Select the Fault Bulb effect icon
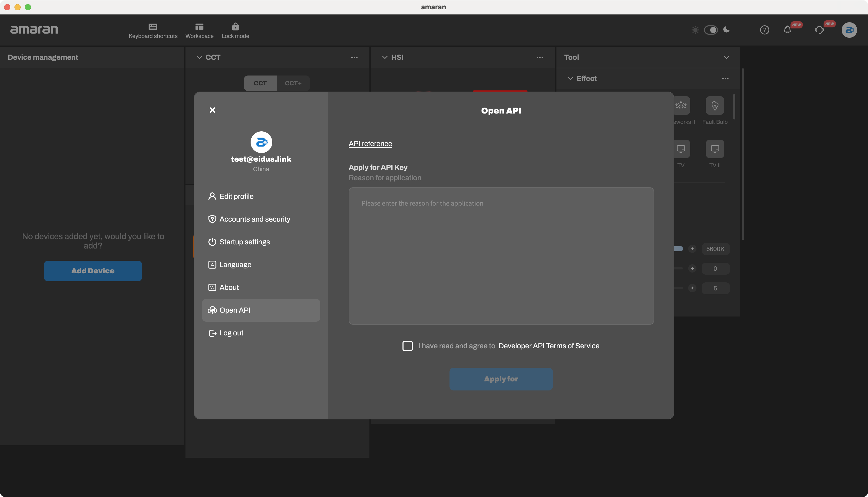This screenshot has width=868, height=497. 715,106
